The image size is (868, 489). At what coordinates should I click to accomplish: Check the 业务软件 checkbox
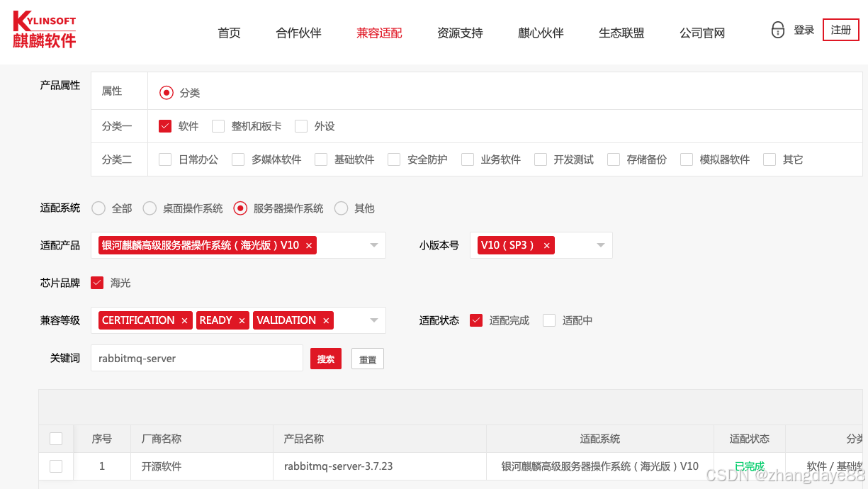coord(468,159)
